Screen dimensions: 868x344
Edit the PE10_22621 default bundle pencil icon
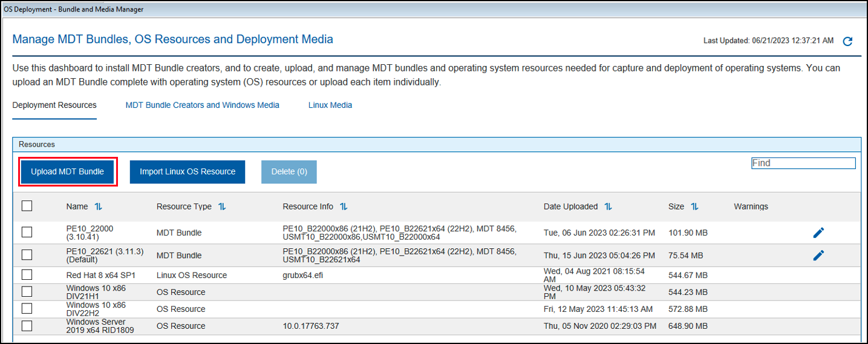(818, 256)
